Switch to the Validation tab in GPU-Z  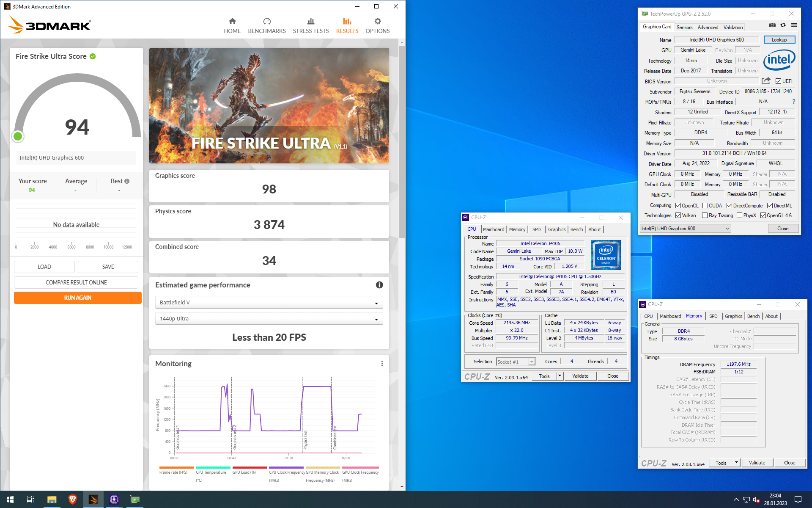(x=733, y=28)
